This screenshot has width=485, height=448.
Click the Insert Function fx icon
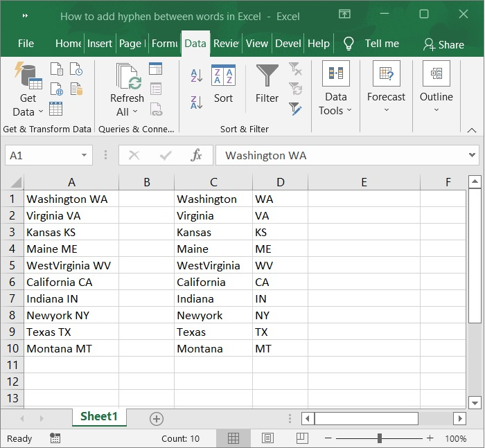tap(197, 155)
